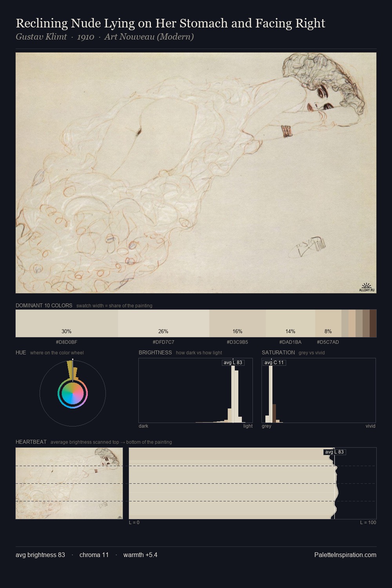Open the small heartbeat painting thumbnail

(x=69, y=483)
